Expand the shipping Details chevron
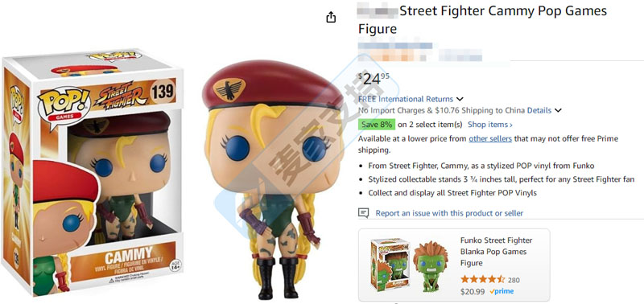Screen dimensions: 644x304 click(558, 110)
